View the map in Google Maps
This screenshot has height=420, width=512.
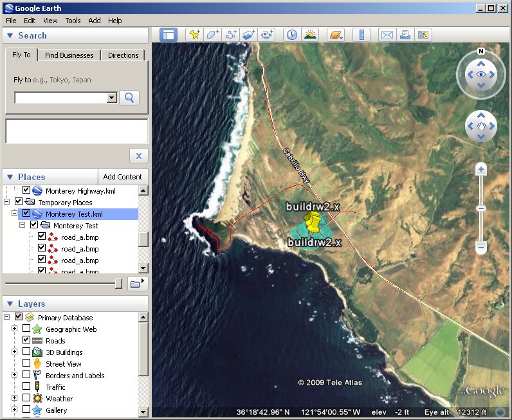tap(423, 35)
